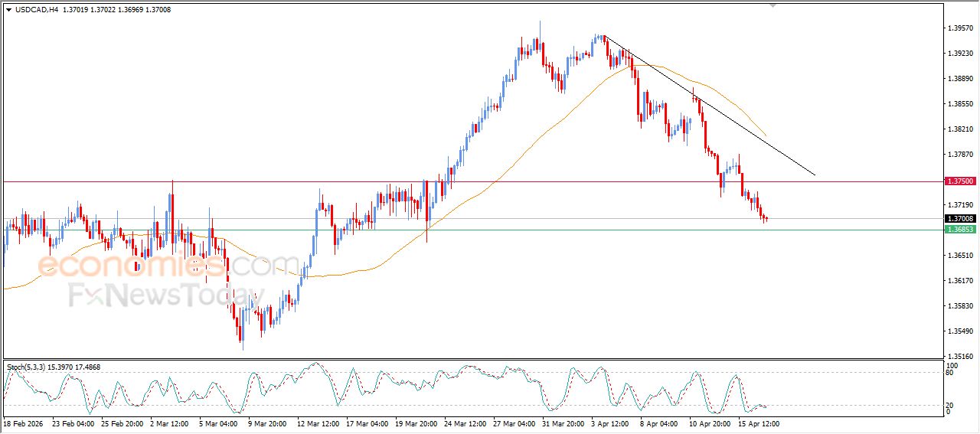Image resolution: width=980 pixels, height=434 pixels.
Task: Click the economies.com watermark logo
Action: 157,266
